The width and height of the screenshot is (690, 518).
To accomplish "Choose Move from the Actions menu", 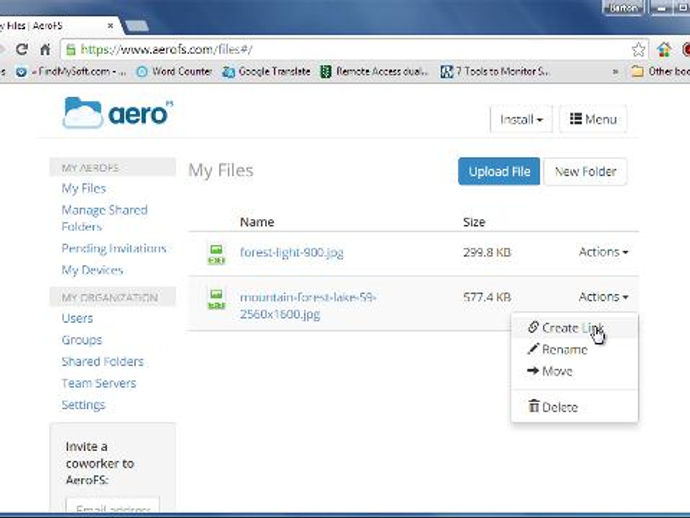I will coord(574,371).
